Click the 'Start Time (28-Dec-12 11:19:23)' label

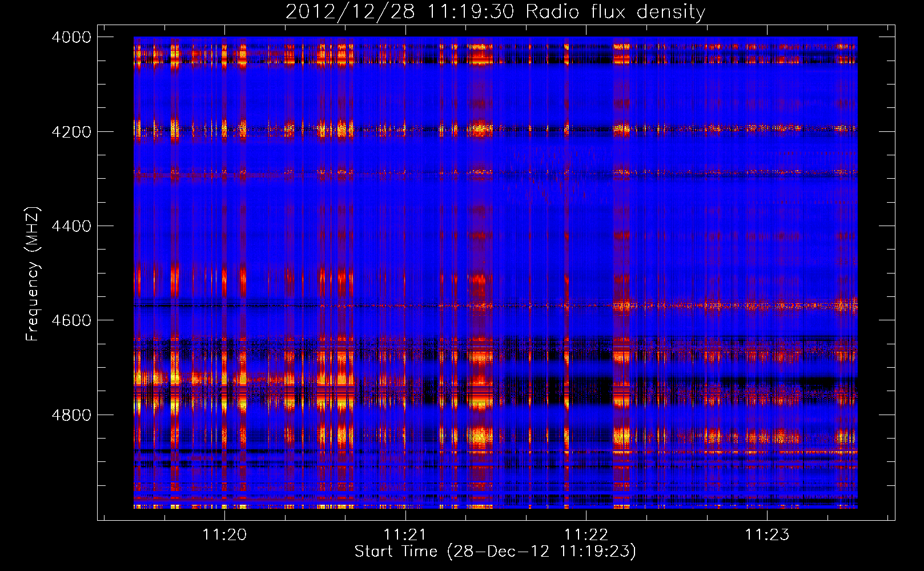coord(495,552)
